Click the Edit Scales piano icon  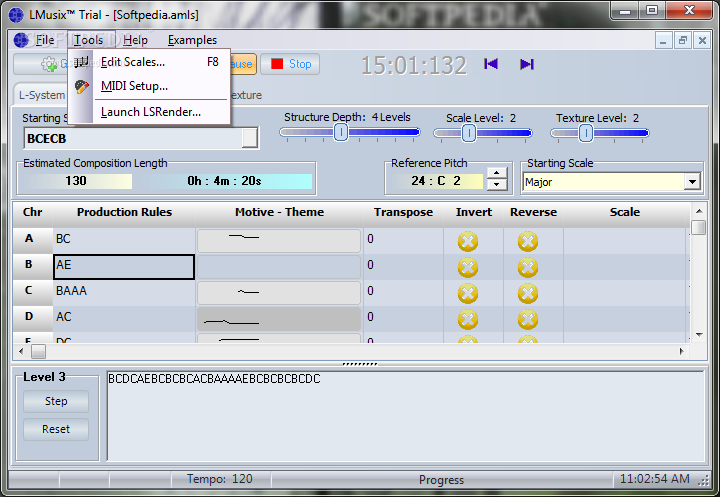pyautogui.click(x=82, y=62)
